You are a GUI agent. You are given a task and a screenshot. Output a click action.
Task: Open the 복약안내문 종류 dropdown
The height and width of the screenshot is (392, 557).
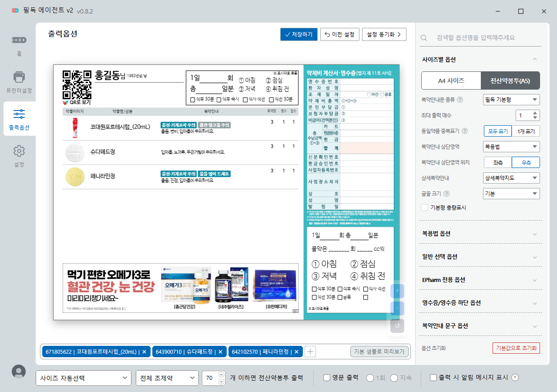(x=511, y=99)
